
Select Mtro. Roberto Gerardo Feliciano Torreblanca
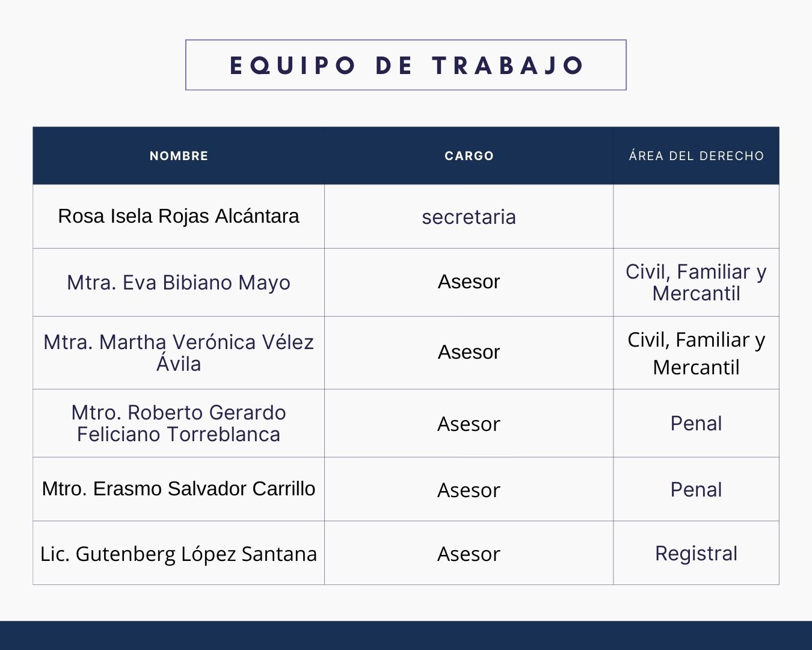click(x=179, y=423)
